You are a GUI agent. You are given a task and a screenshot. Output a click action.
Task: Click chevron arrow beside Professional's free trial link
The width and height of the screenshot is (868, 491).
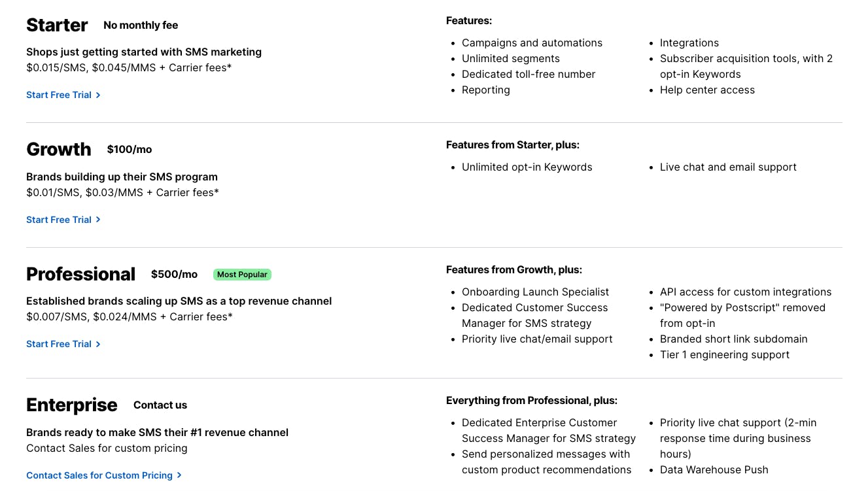click(98, 344)
